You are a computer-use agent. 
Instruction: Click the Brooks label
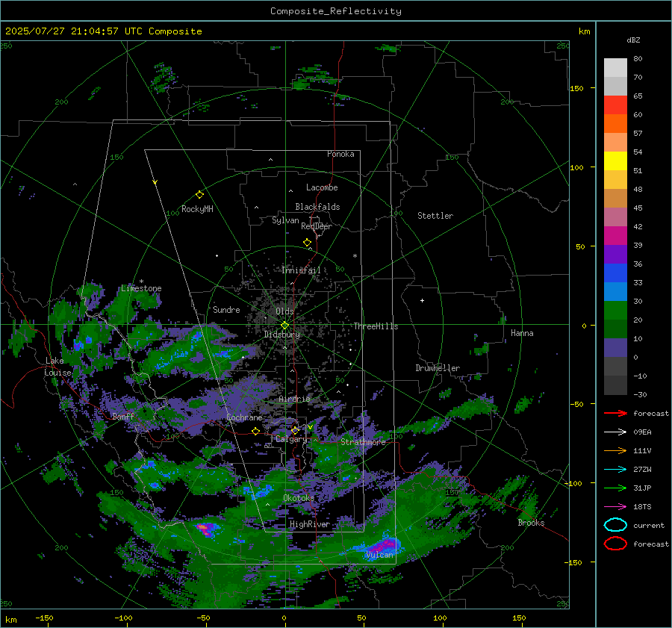pos(531,523)
